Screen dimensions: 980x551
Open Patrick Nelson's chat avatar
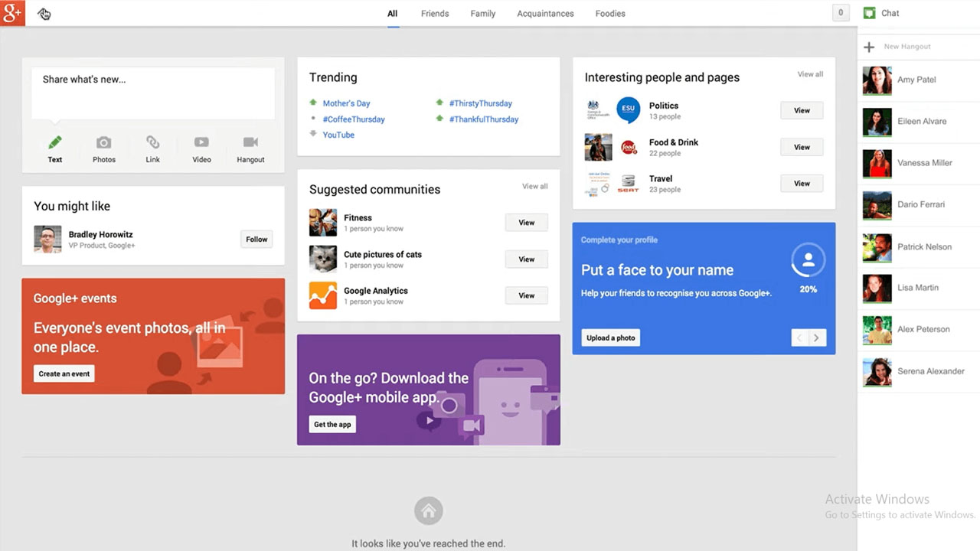877,246
